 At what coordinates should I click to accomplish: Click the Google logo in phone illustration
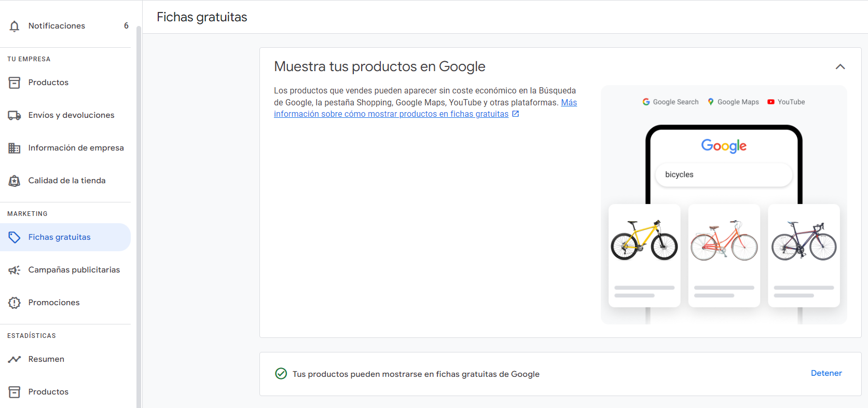click(724, 146)
